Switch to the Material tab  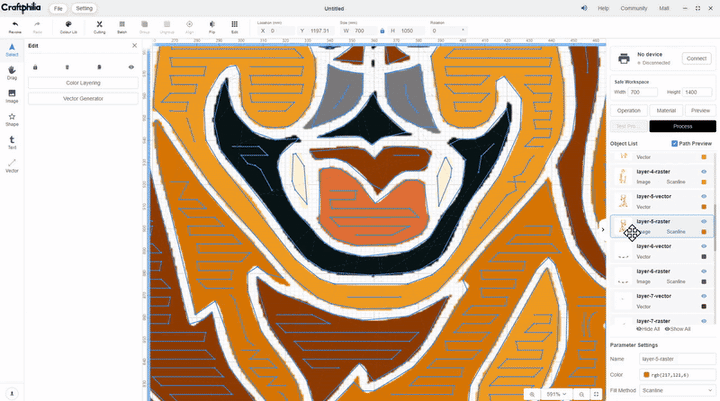pos(666,111)
